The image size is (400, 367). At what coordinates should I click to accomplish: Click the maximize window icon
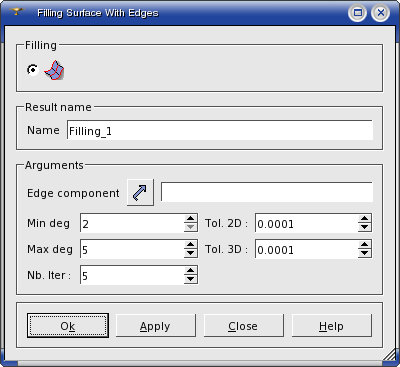357,13
